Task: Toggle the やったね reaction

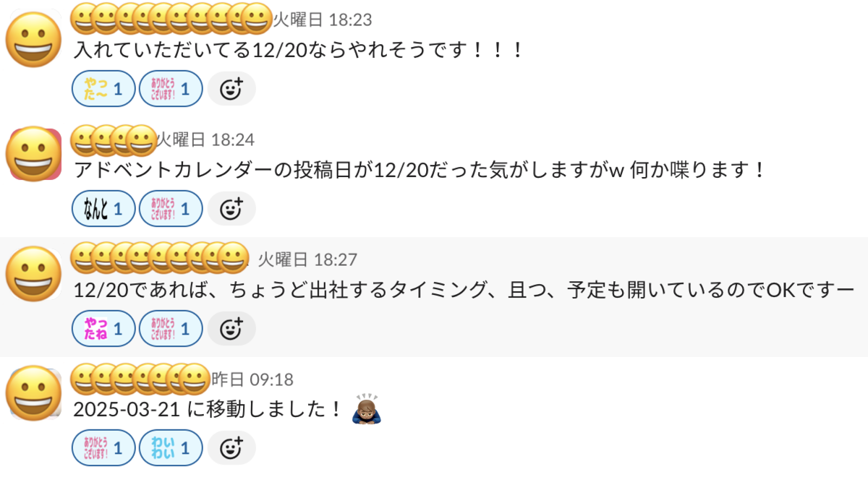Action: point(104,329)
